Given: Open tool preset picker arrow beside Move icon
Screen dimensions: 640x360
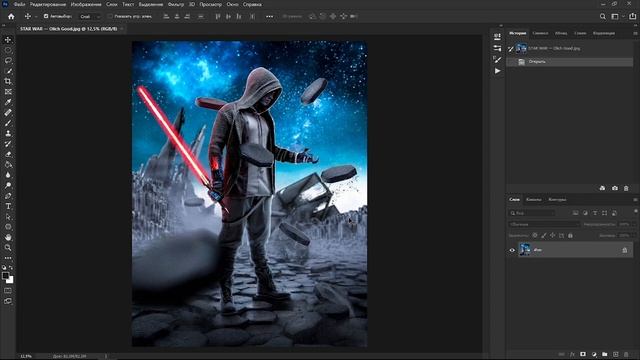Looking at the screenshot, I should (36, 17).
